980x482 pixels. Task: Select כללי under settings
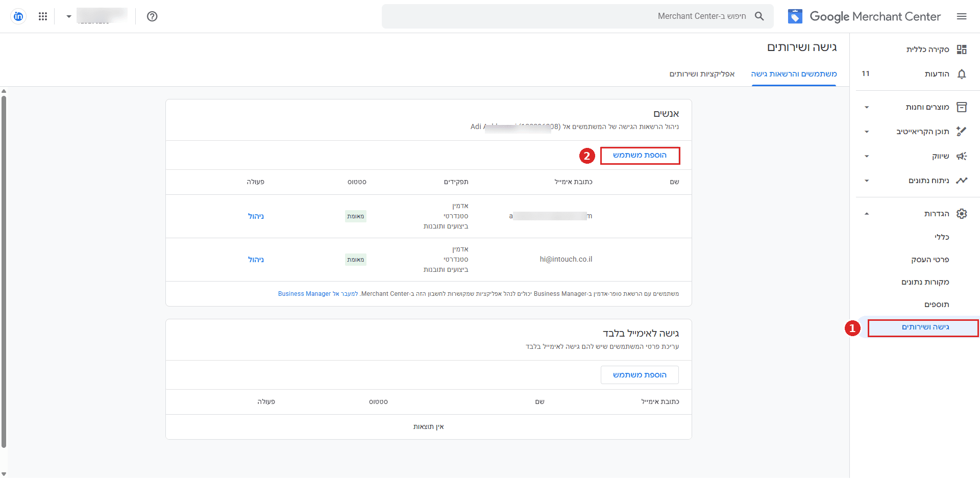click(942, 237)
